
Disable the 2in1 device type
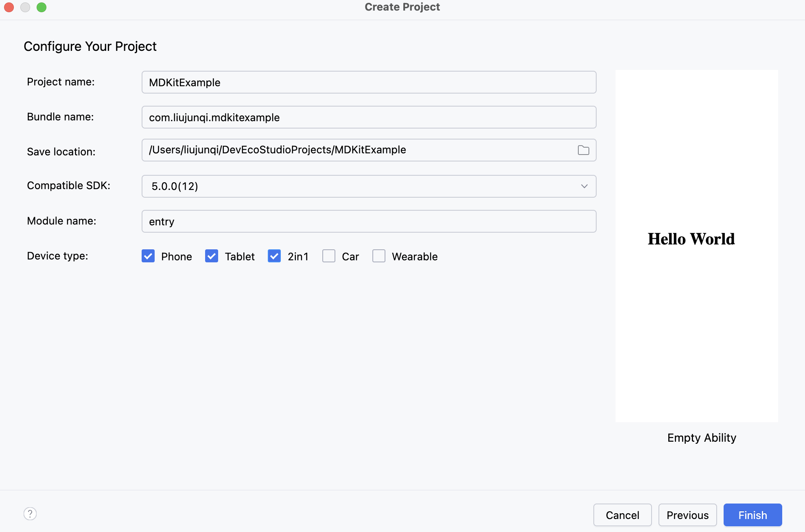click(274, 256)
